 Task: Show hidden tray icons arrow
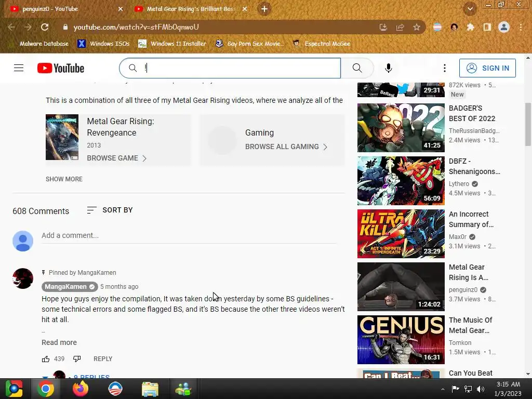tap(443, 389)
